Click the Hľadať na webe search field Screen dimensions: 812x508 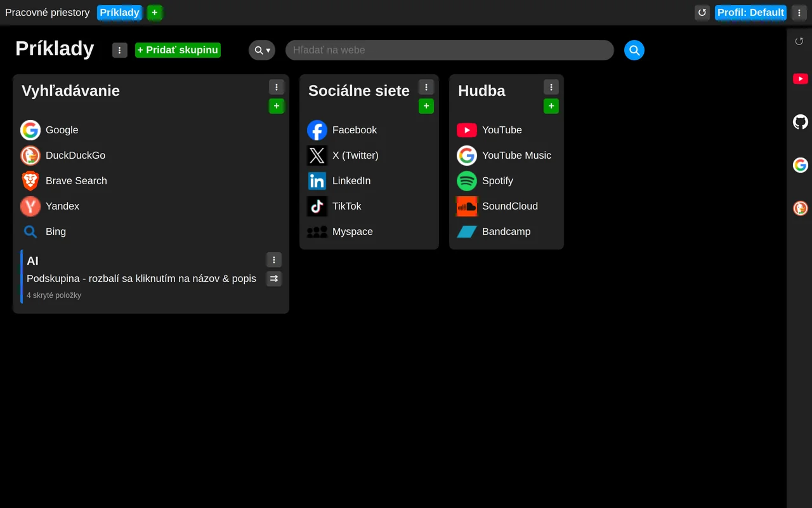click(x=450, y=50)
